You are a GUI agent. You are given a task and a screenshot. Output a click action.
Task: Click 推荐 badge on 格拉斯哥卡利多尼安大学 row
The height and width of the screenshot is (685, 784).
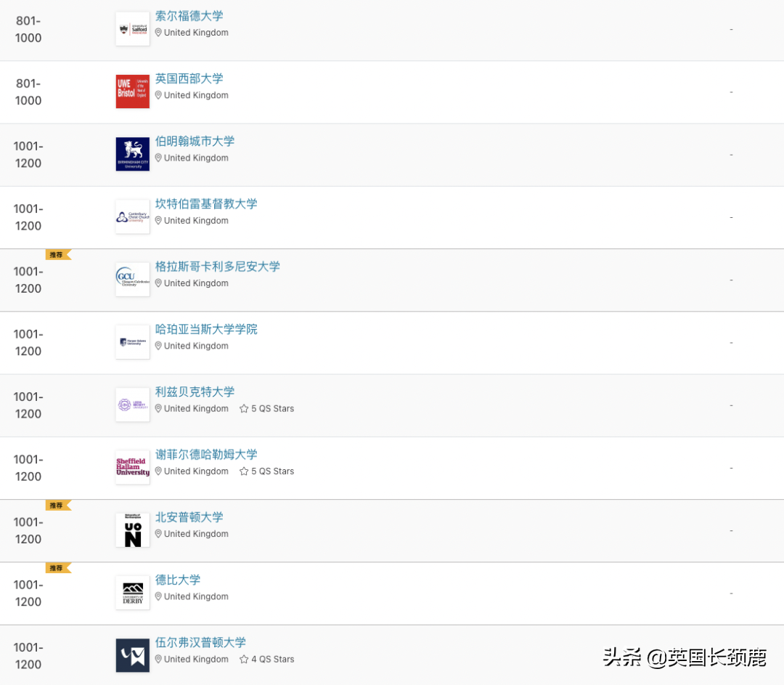(58, 255)
